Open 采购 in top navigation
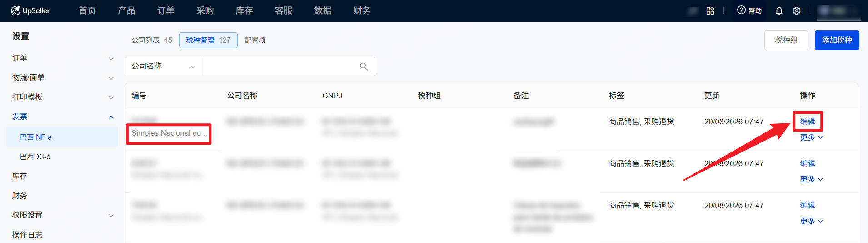Viewport: 868px width, 243px height. tap(205, 10)
